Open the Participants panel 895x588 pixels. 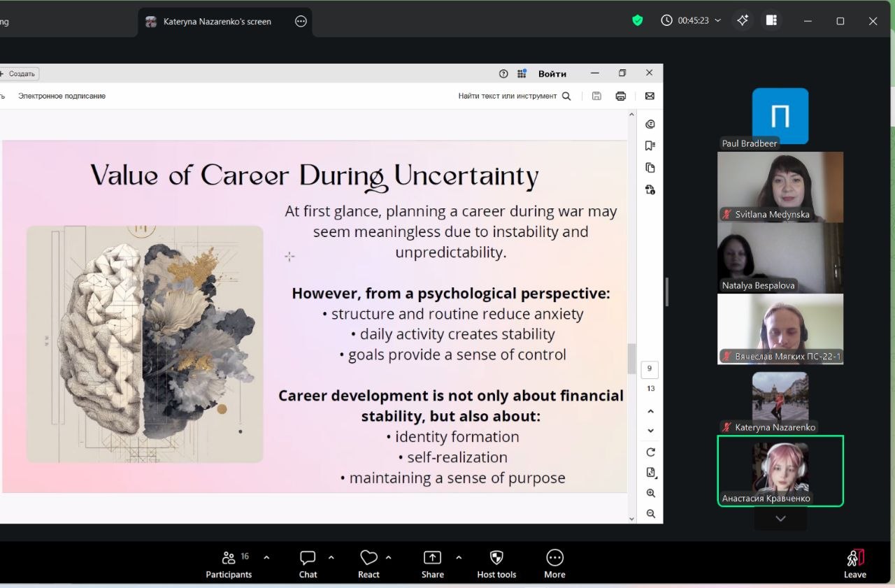229,564
